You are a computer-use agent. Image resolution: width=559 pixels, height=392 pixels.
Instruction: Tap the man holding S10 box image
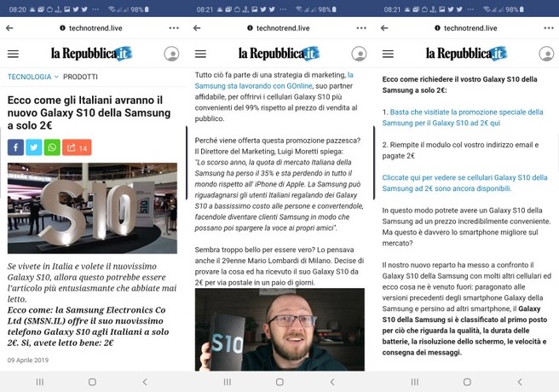[x=279, y=329]
